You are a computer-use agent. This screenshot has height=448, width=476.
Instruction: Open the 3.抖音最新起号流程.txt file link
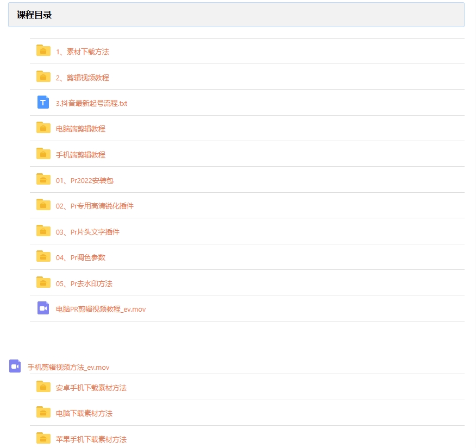[91, 103]
